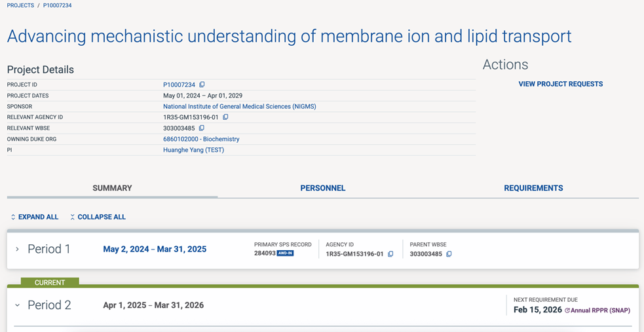This screenshot has height=332, width=644.
Task: Click View Project Requests
Action: click(x=560, y=84)
